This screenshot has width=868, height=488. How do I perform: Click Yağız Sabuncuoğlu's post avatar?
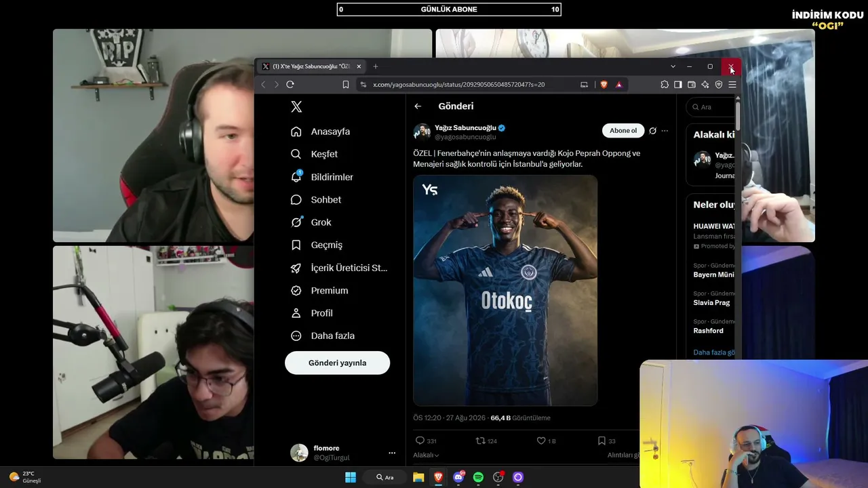tap(422, 131)
